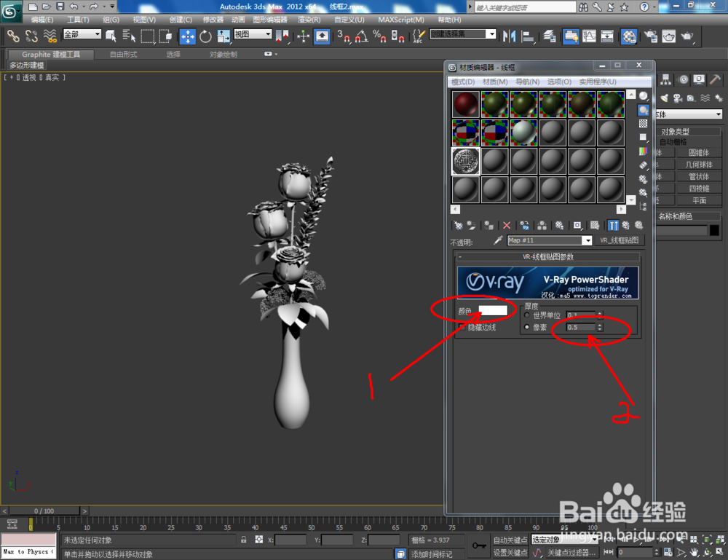Toggle the Percent Snap icon
This screenshot has height=560, width=728.
coord(379,36)
